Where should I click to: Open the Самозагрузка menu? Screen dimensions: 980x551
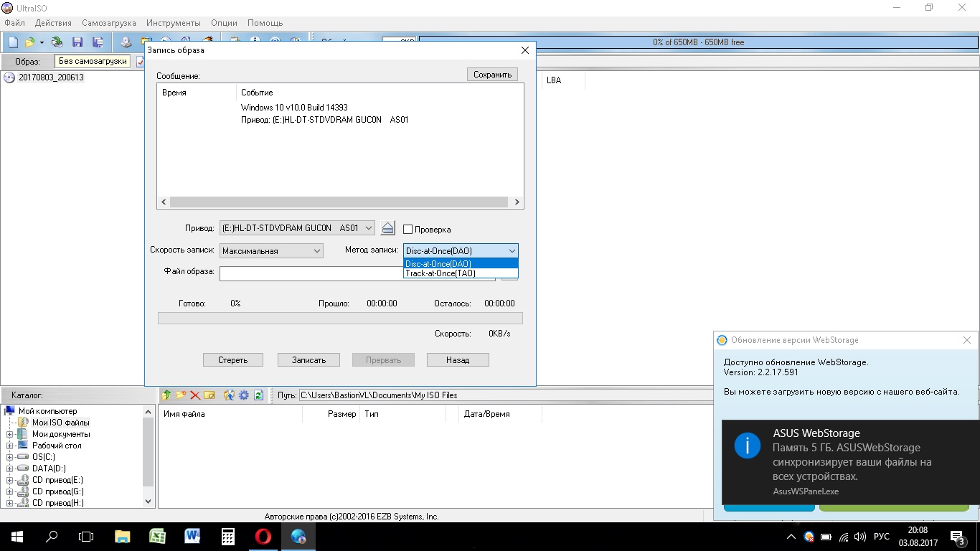click(x=109, y=23)
